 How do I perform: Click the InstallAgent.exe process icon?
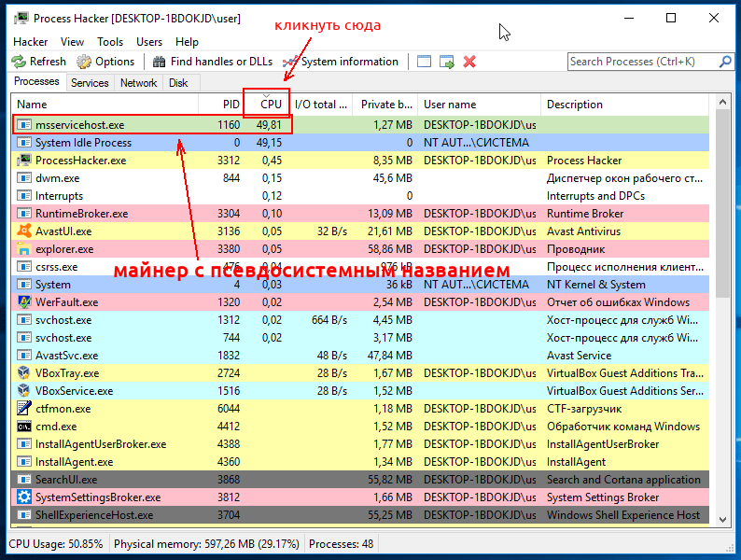tap(24, 462)
